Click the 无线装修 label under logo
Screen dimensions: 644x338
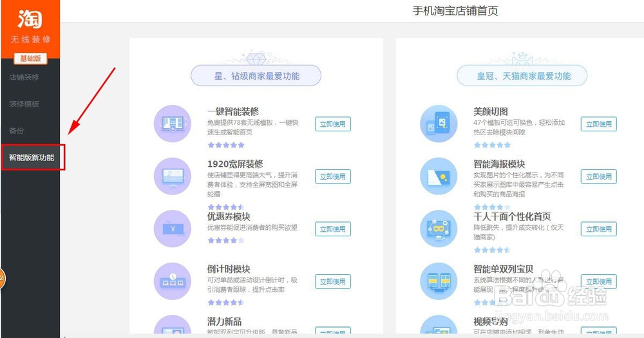30,39
